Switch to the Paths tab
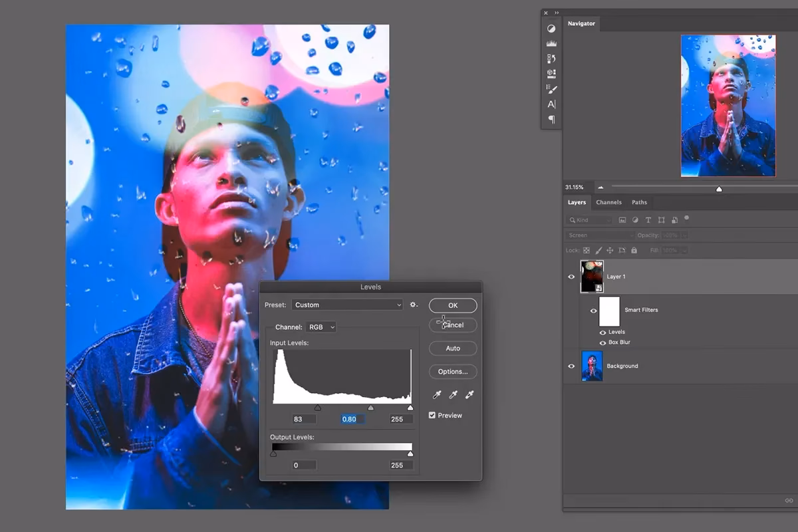The width and height of the screenshot is (798, 532). (639, 202)
